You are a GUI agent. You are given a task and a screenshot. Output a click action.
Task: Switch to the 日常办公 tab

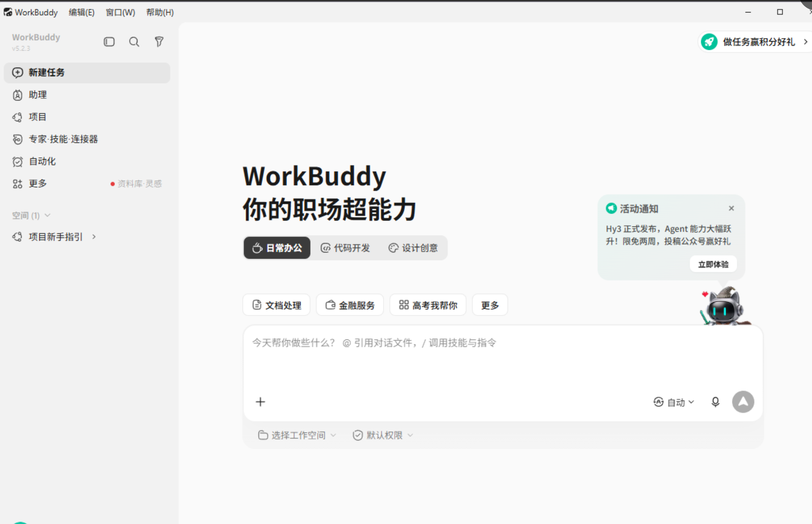click(277, 248)
